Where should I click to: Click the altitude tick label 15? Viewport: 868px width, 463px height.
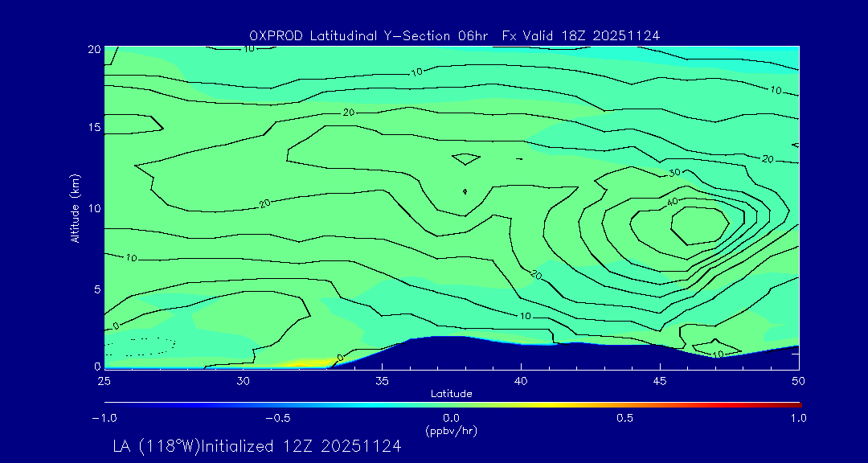92,128
